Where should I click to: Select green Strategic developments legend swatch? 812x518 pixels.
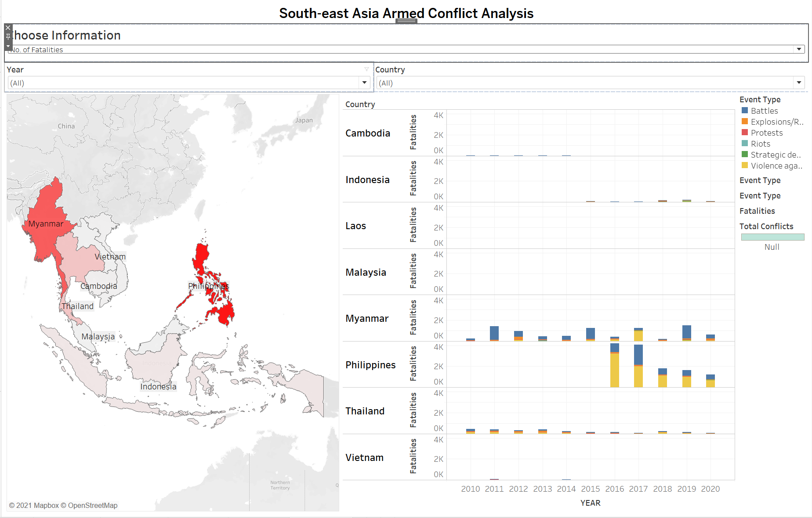point(745,155)
